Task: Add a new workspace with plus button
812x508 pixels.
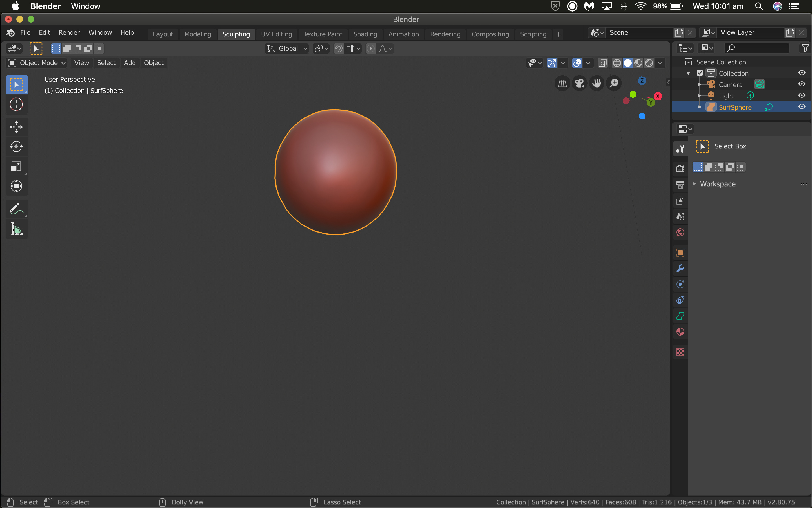Action: [x=558, y=34]
